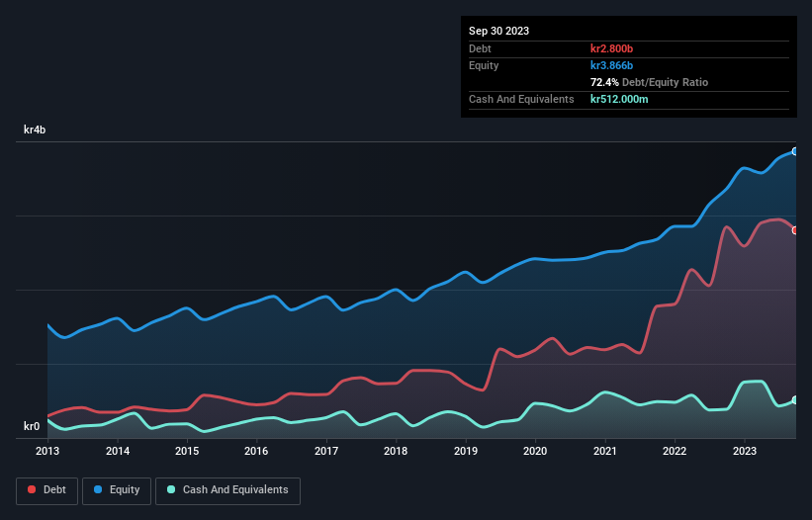Toggle the Debt series legend button
Screen dimensions: 812x520
[46, 490]
